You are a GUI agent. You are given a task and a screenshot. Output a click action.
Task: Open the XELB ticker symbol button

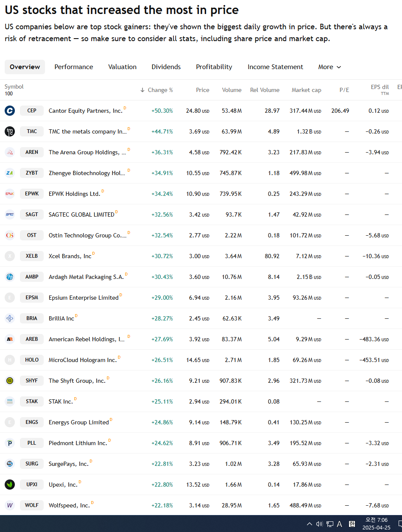(x=32, y=256)
